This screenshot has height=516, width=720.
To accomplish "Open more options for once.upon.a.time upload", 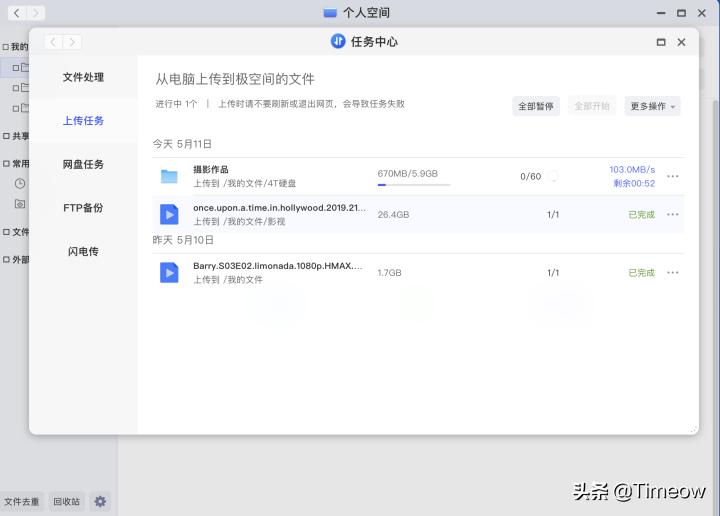I will coord(673,214).
